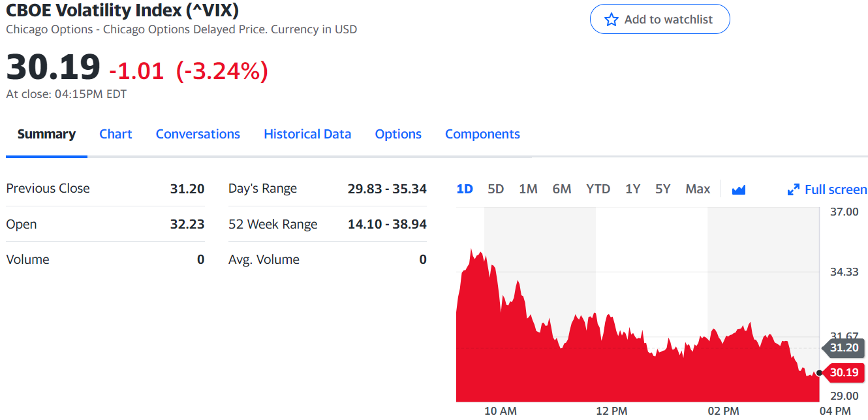The image size is (868, 420).
Task: Switch to the Chart tab
Action: coord(116,134)
